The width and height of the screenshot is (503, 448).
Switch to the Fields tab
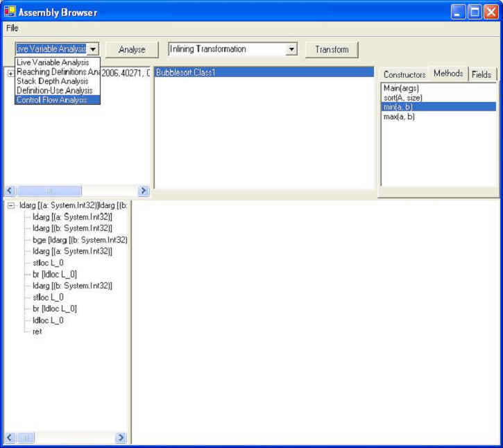481,75
